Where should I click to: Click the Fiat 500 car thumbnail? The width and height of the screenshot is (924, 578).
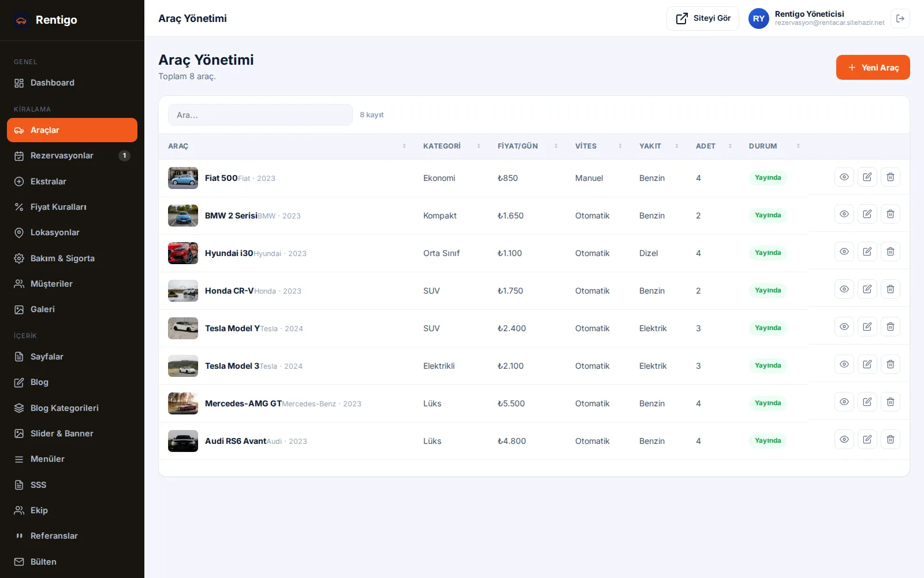click(x=183, y=178)
